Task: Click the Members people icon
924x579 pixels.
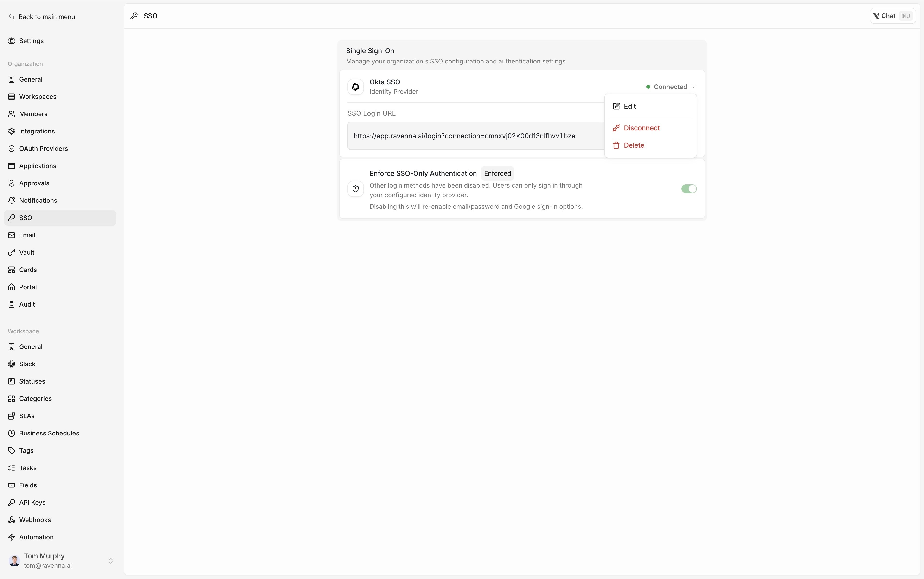Action: tap(12, 114)
